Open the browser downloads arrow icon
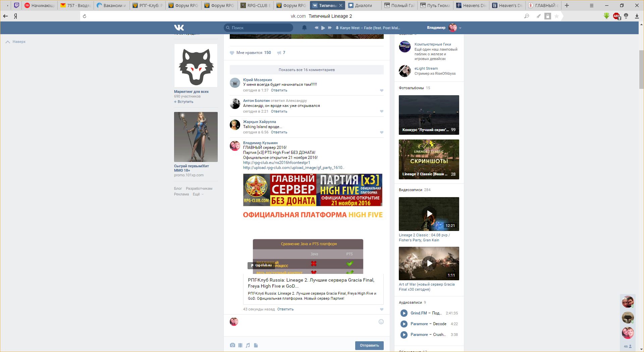 (637, 16)
